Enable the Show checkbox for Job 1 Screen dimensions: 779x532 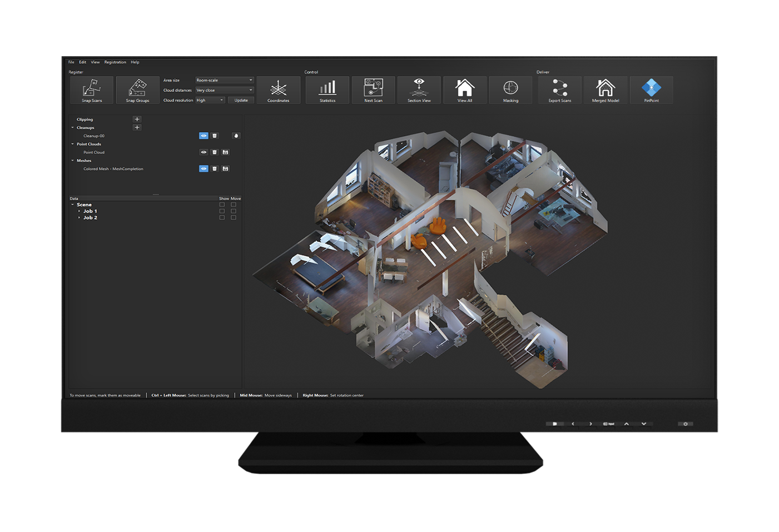(x=222, y=211)
